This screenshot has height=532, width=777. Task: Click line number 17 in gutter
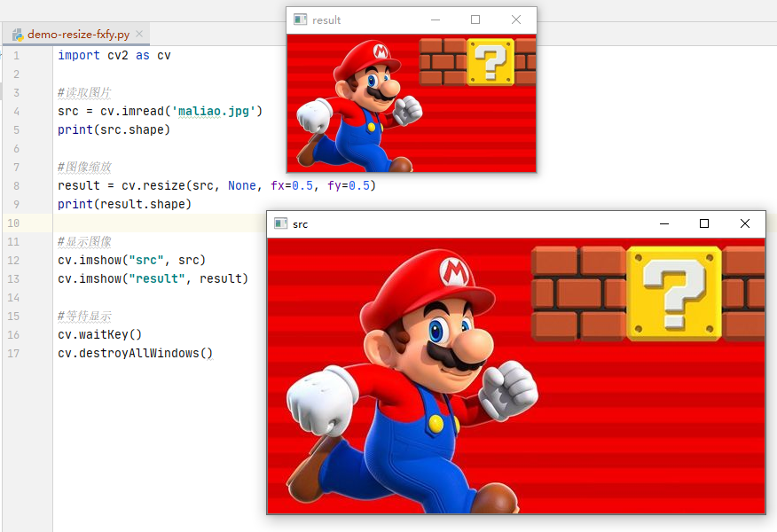pyautogui.click(x=13, y=353)
